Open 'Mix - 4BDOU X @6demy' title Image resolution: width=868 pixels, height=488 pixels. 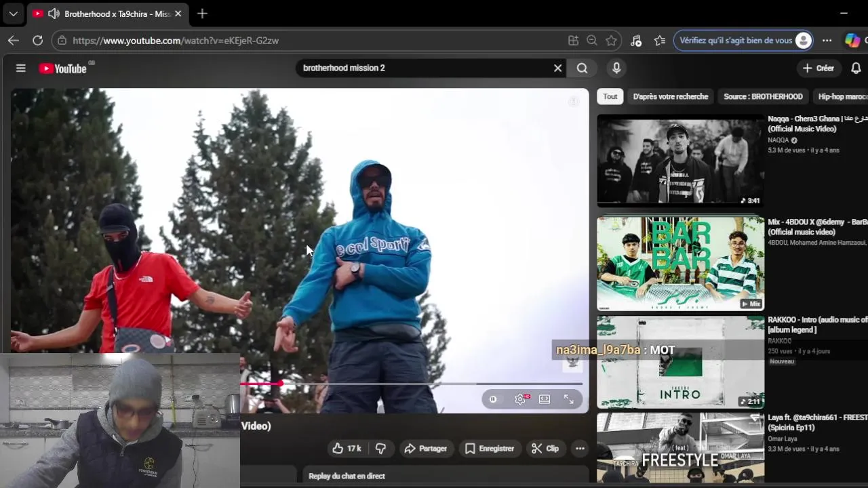click(x=817, y=226)
